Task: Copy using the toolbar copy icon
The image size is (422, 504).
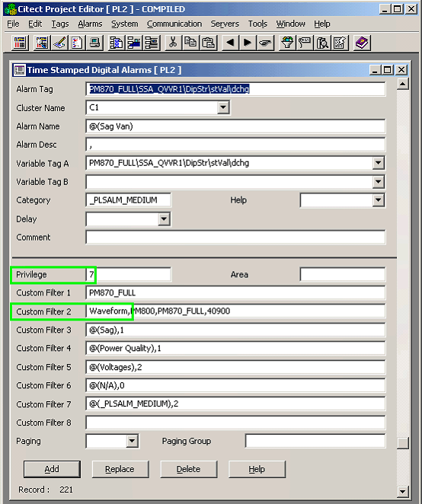Action: pos(191,43)
